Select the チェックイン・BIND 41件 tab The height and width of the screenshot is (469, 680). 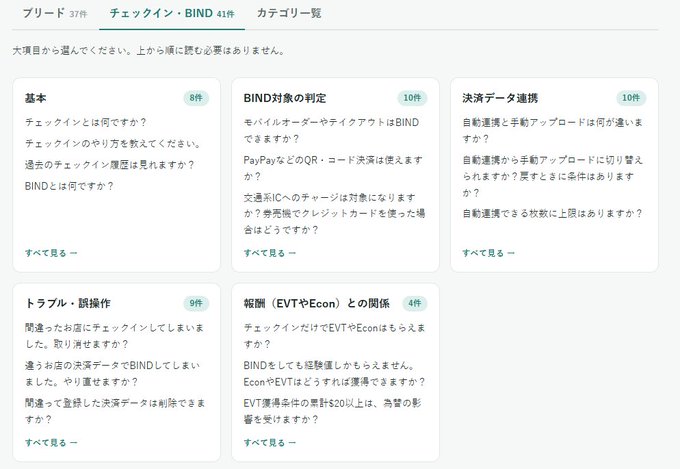pos(172,13)
